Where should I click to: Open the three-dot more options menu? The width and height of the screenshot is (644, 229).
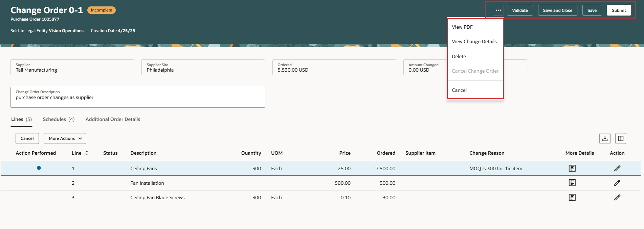[498, 10]
